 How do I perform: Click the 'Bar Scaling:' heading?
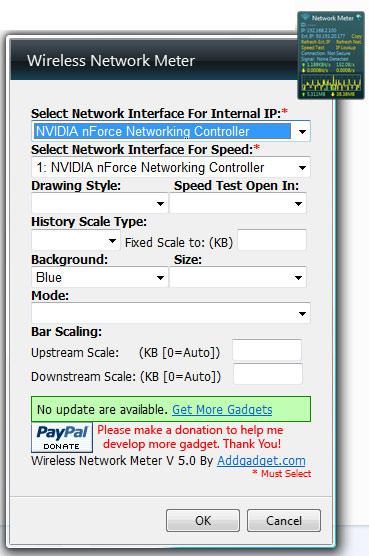click(x=67, y=332)
